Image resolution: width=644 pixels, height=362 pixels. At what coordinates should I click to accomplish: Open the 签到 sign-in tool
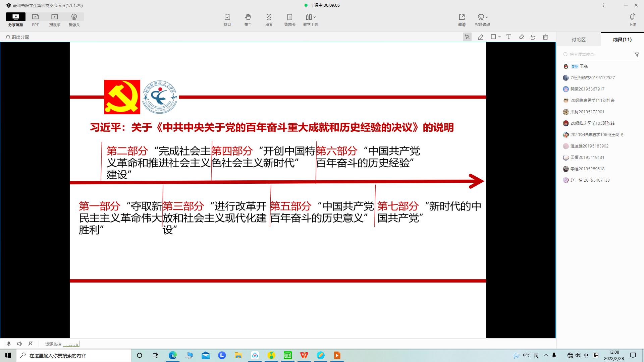pyautogui.click(x=227, y=20)
